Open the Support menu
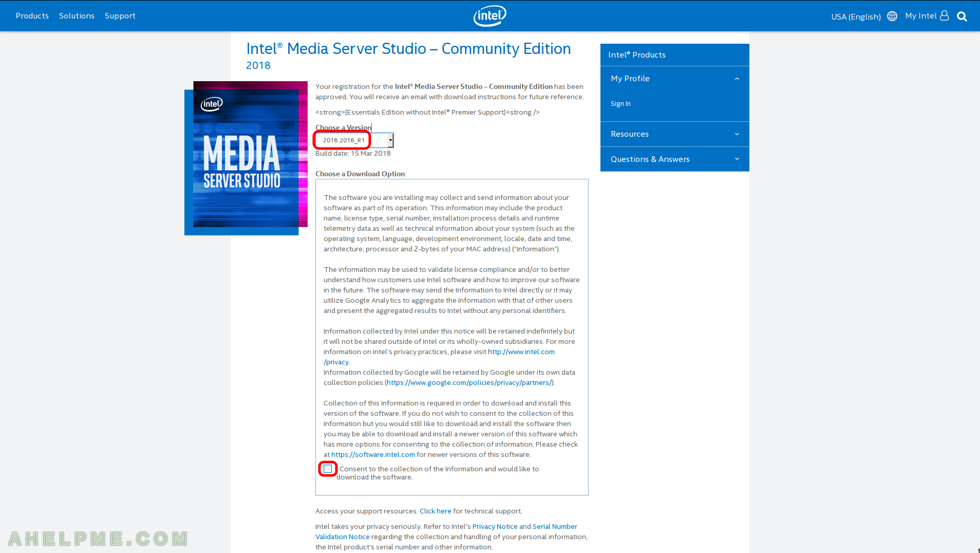 coord(120,16)
